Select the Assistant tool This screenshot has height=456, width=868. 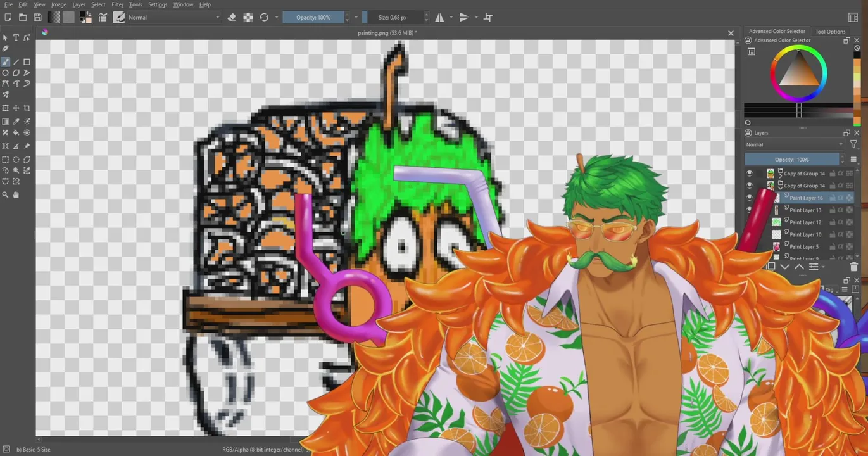coord(5,146)
